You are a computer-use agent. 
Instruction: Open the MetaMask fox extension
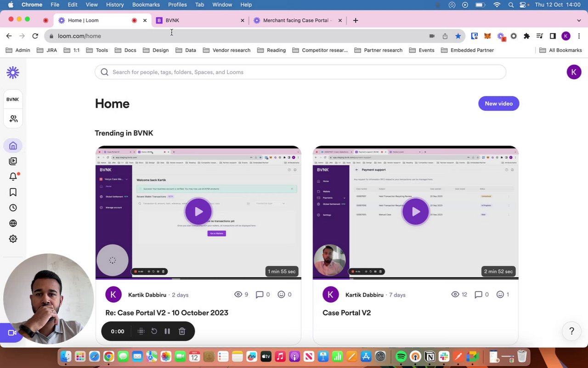tap(487, 36)
